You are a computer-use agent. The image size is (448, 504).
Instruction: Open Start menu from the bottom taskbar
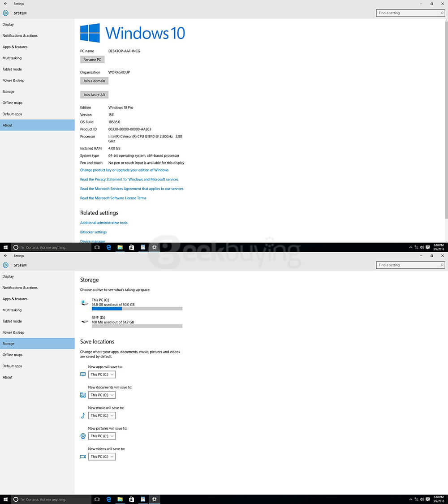[x=5, y=499]
